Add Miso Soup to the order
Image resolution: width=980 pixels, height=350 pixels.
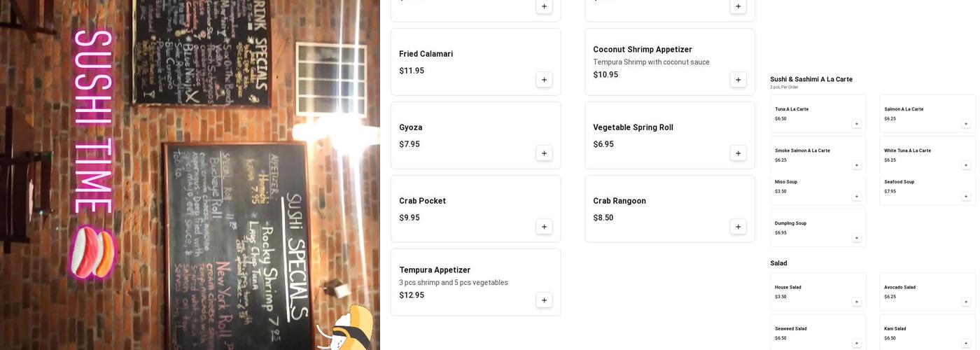point(856,197)
